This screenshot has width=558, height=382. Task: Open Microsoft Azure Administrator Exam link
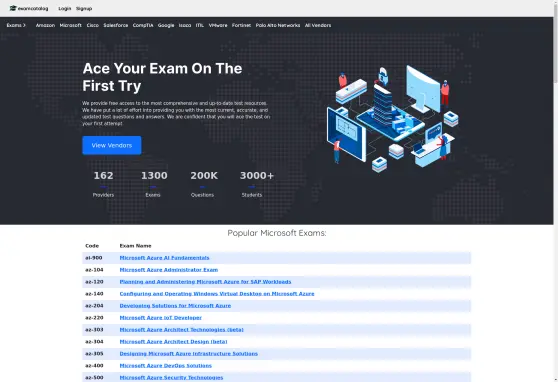point(169,270)
